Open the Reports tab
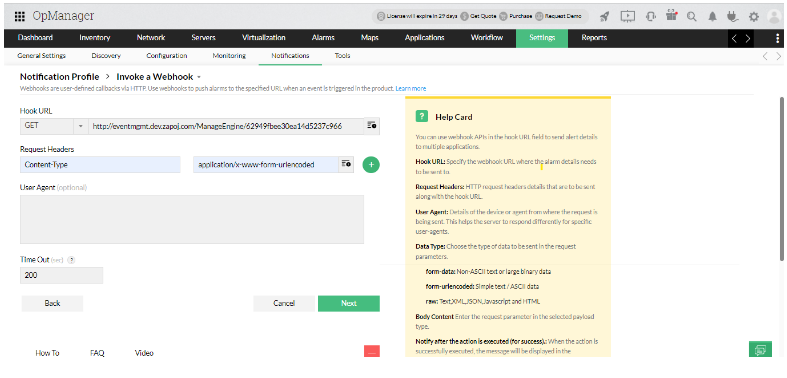 (x=594, y=38)
